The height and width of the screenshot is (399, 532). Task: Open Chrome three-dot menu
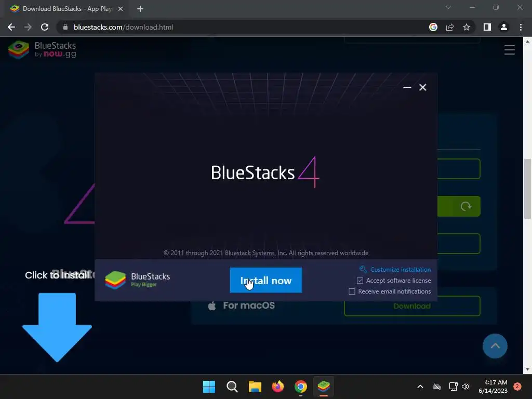pos(521,27)
